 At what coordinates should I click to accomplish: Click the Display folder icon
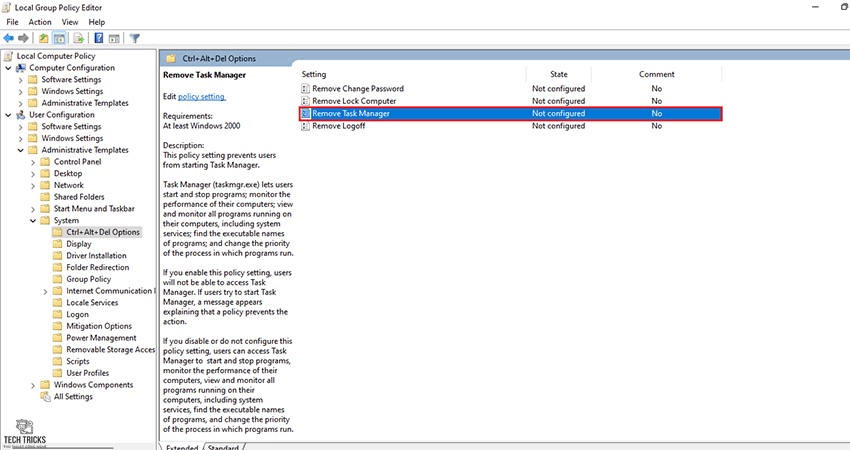[58, 244]
